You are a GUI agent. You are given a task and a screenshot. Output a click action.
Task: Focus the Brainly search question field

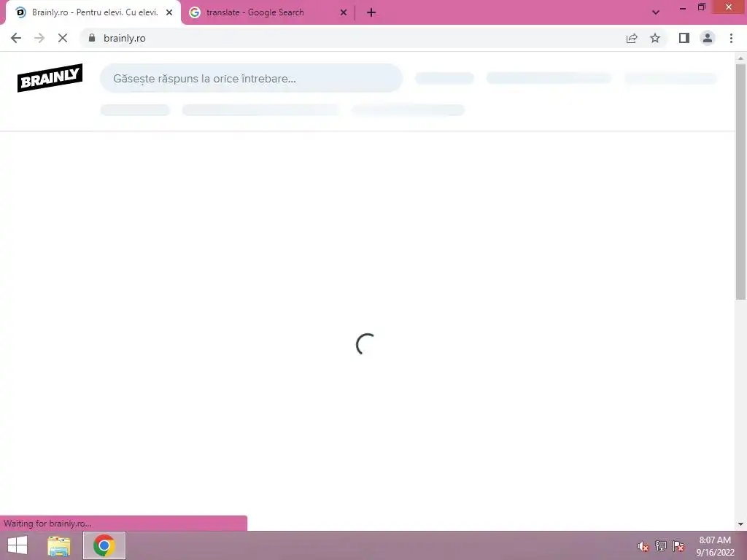pyautogui.click(x=251, y=78)
